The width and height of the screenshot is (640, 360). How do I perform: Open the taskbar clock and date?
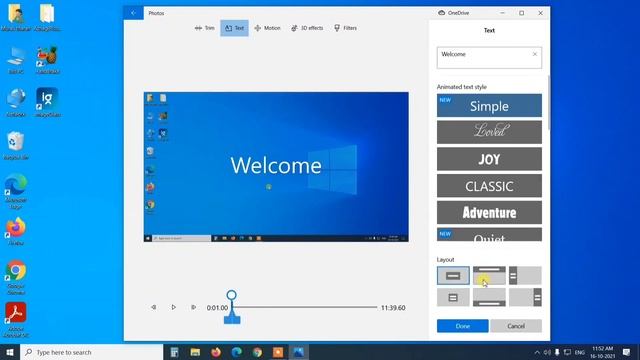click(x=603, y=352)
